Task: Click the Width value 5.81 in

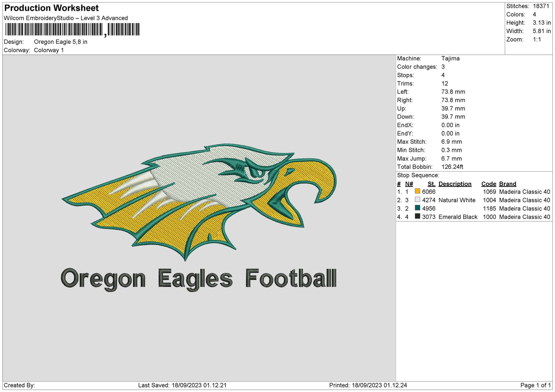Action: tap(542, 31)
